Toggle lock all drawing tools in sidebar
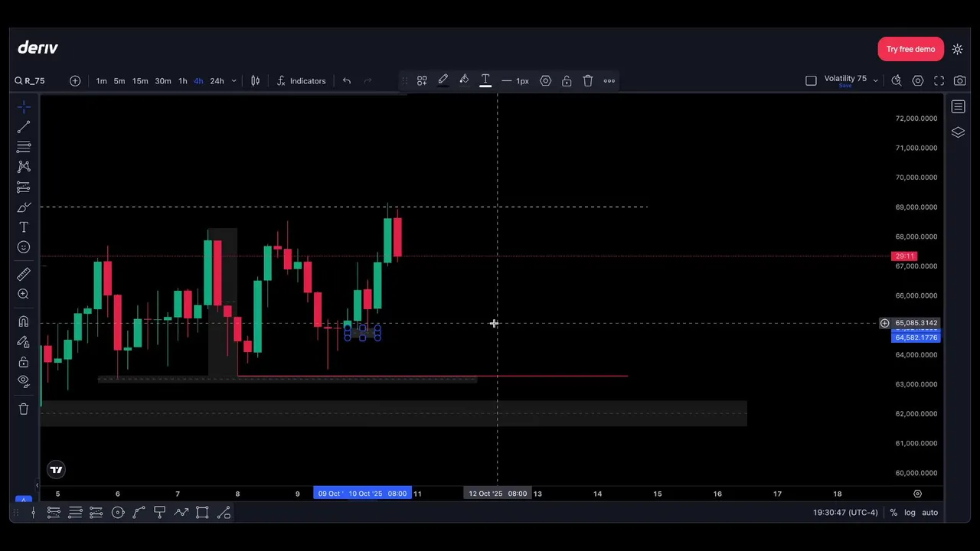 pos(24,362)
